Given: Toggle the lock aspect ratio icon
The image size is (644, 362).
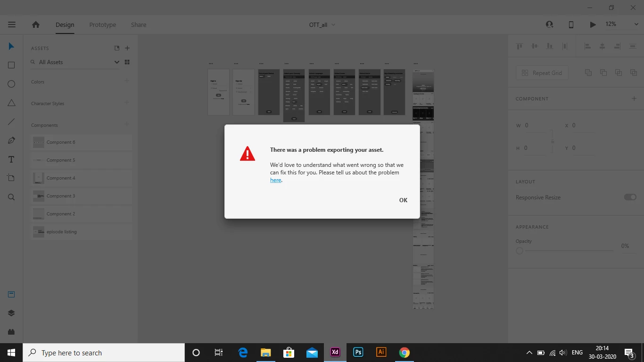Looking at the screenshot, I should pos(553,141).
